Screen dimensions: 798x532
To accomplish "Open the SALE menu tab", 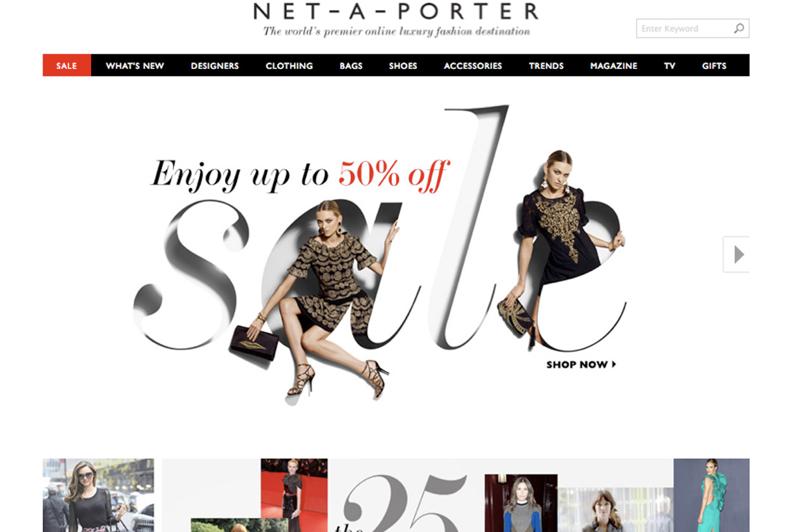I will 66,65.
